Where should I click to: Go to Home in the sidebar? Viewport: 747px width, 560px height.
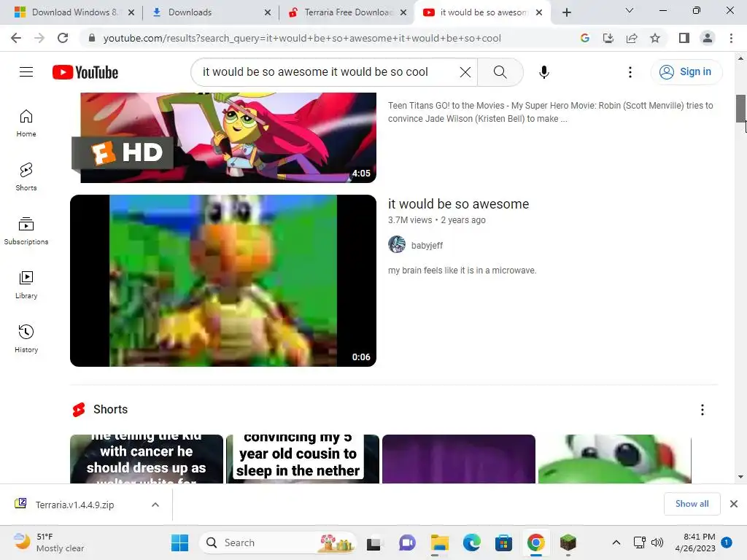tap(26, 123)
